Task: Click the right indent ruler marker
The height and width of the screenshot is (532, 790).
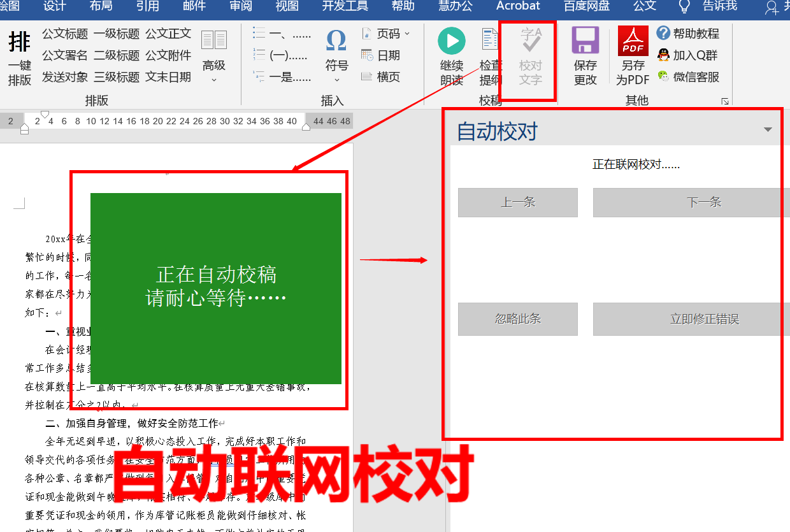Action: click(306, 126)
